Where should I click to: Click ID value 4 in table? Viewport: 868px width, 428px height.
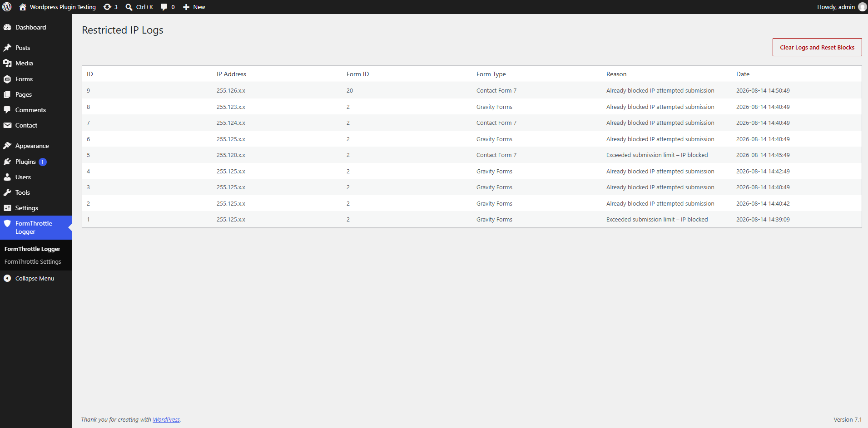[x=88, y=171]
